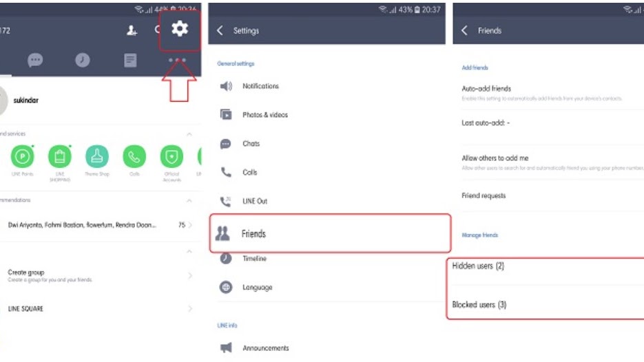644x362 pixels.
Task: Collapse the groups section above Create group
Action: [189, 251]
